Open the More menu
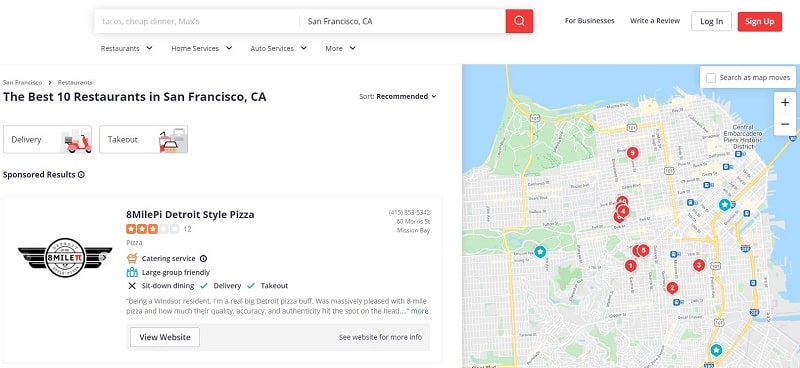Viewport: 800px width, 368px height. 340,48
